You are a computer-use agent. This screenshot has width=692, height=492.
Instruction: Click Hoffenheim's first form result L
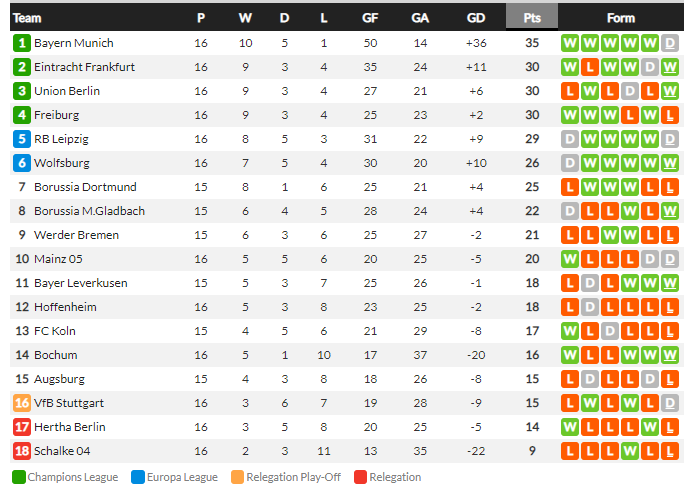point(570,307)
